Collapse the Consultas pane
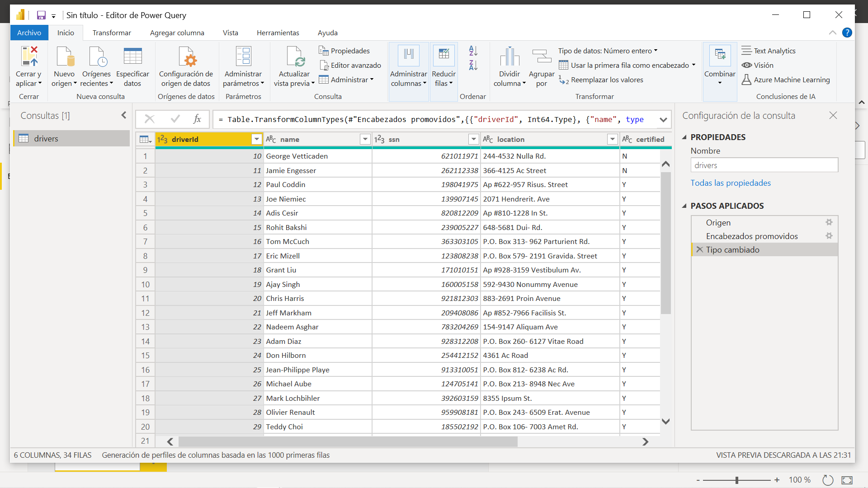 point(123,115)
